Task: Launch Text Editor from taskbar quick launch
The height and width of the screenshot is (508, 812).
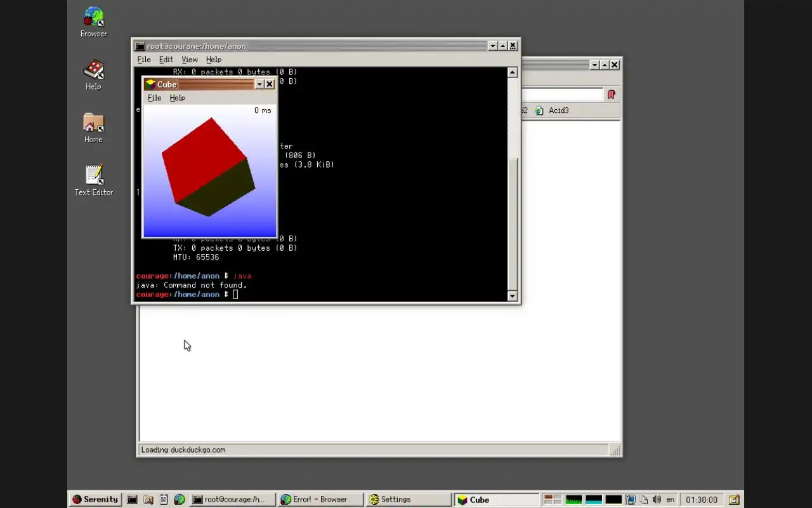Action: pos(164,500)
